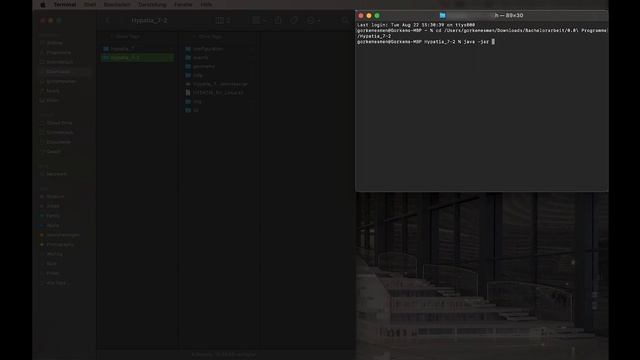The image size is (640, 360).
Task: Open the Darstellung menu
Action: coord(152,4)
